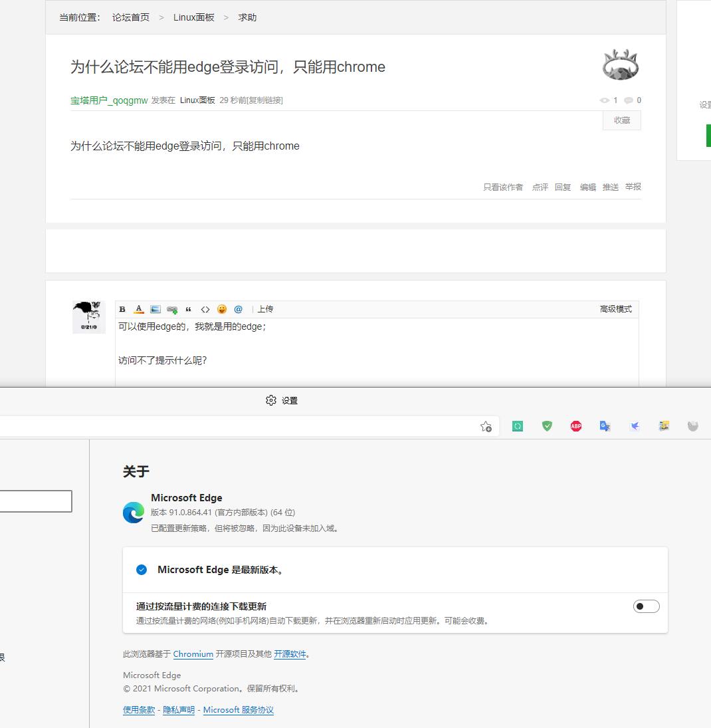Screen dimensions: 711x728
Task: Insert a quote block in the reply
Action: point(189,309)
